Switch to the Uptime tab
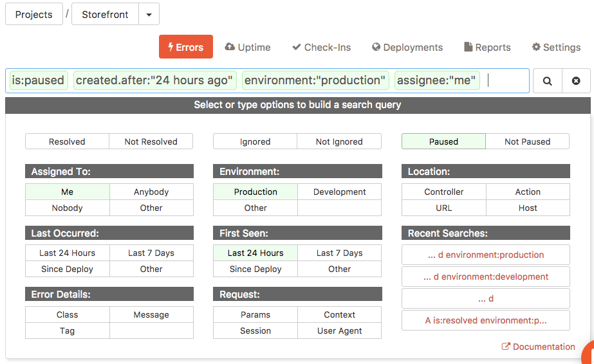The image size is (594, 364). (x=248, y=48)
